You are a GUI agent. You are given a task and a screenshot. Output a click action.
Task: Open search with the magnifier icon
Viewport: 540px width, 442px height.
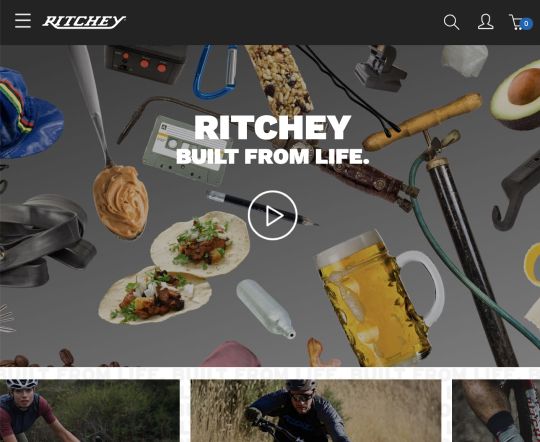[451, 22]
